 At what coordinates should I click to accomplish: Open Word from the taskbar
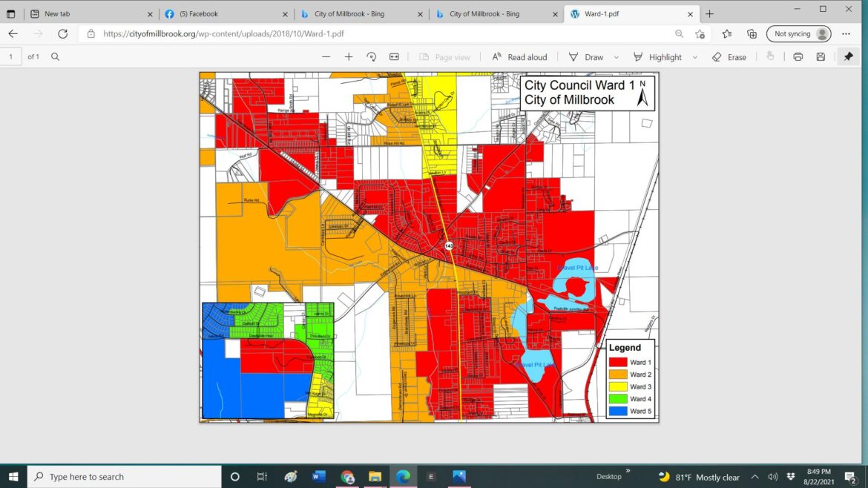click(319, 477)
